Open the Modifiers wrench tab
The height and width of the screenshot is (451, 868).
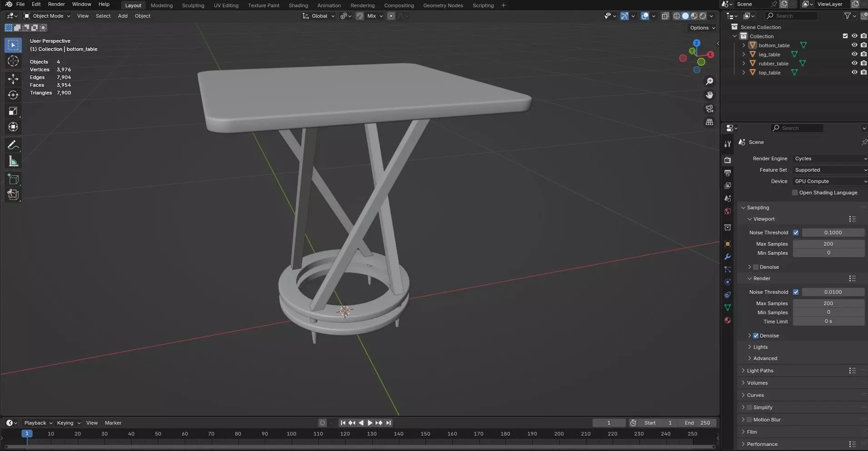click(x=728, y=257)
